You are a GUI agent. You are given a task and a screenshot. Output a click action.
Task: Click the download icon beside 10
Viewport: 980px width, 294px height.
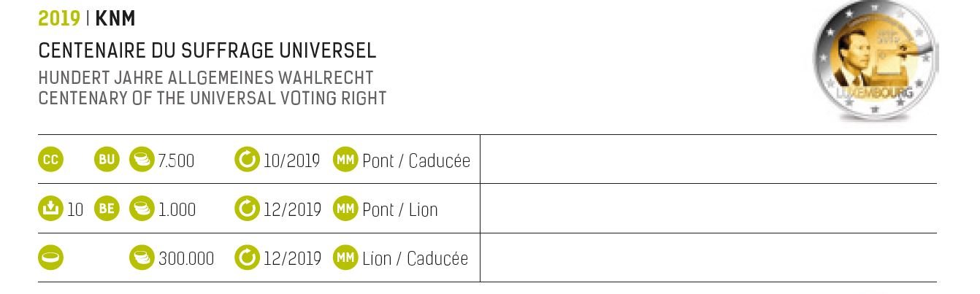coord(50,209)
